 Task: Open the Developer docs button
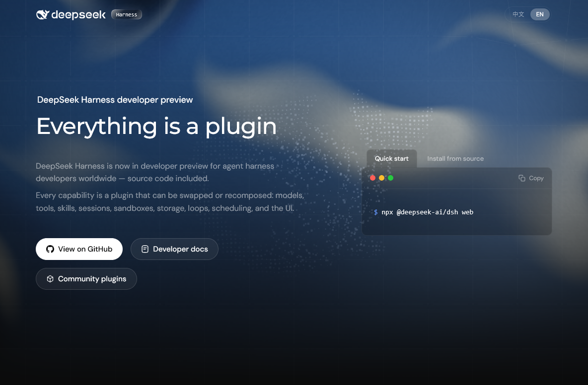click(174, 249)
